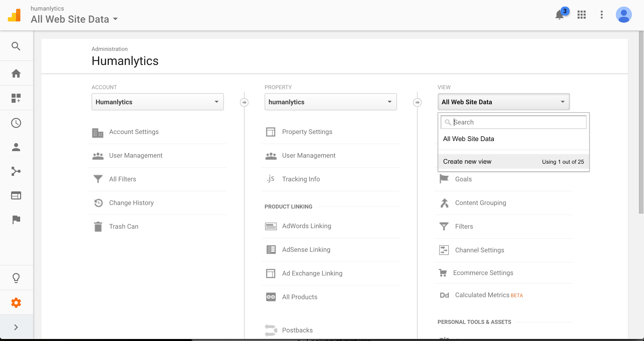
Task: Click the arrow between Account and Property columns
Action: point(244,102)
